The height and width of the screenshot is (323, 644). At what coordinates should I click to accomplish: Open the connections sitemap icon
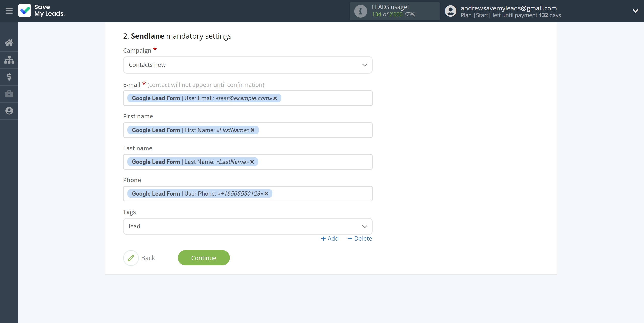[x=9, y=60]
